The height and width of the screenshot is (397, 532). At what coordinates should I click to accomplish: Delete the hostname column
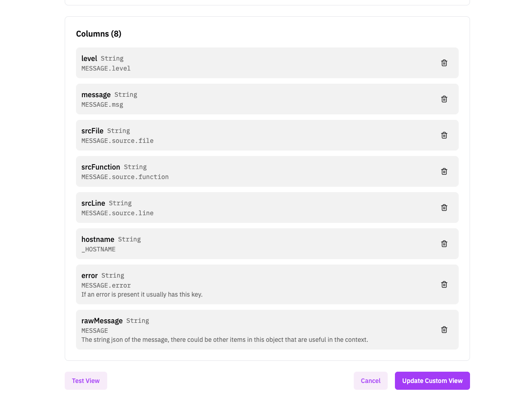click(x=444, y=244)
